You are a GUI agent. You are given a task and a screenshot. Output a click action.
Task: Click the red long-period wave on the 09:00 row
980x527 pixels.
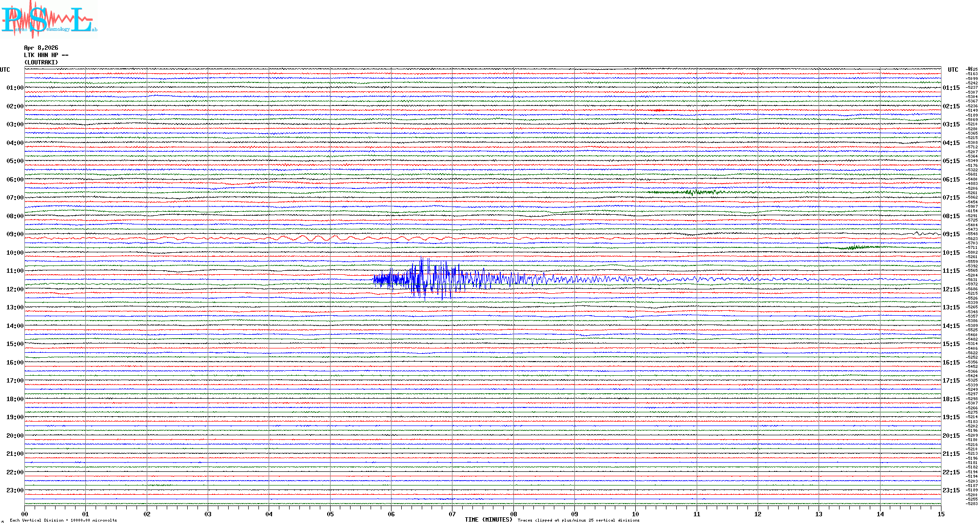coord(312,238)
